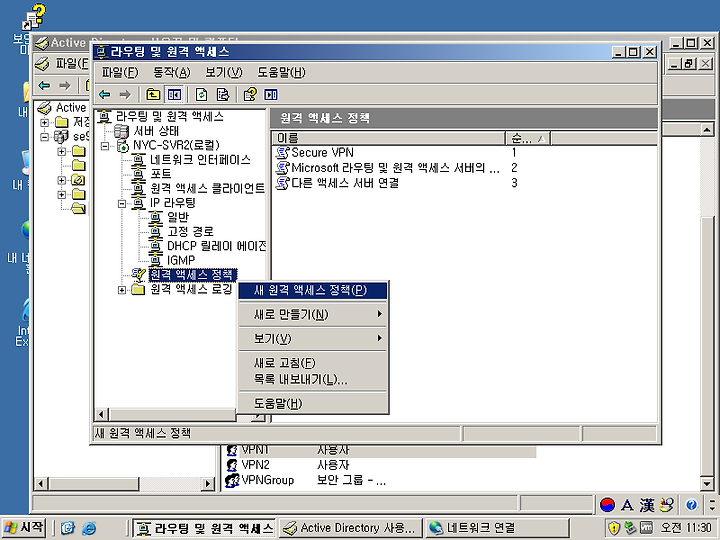
Task: Toggle the console tree show/hide icon
Action: coord(174,95)
